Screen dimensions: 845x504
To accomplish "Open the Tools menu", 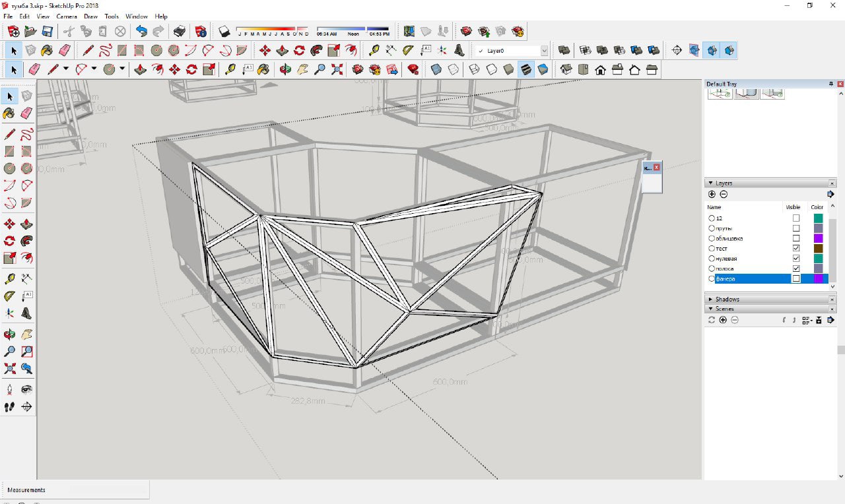I will click(x=112, y=16).
